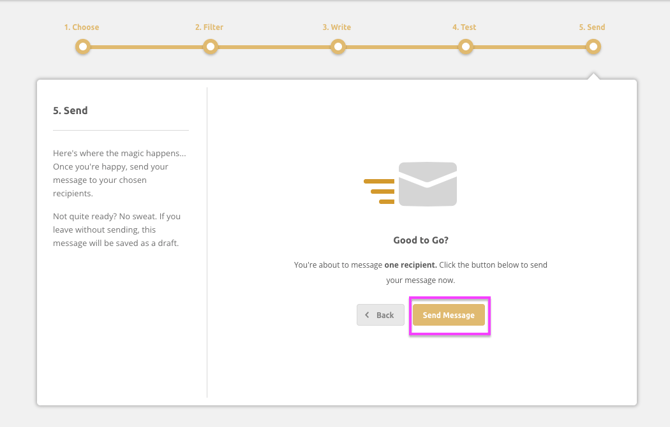Image resolution: width=670 pixels, height=427 pixels.
Task: Click the left chevron inside Back button
Action: coord(367,315)
